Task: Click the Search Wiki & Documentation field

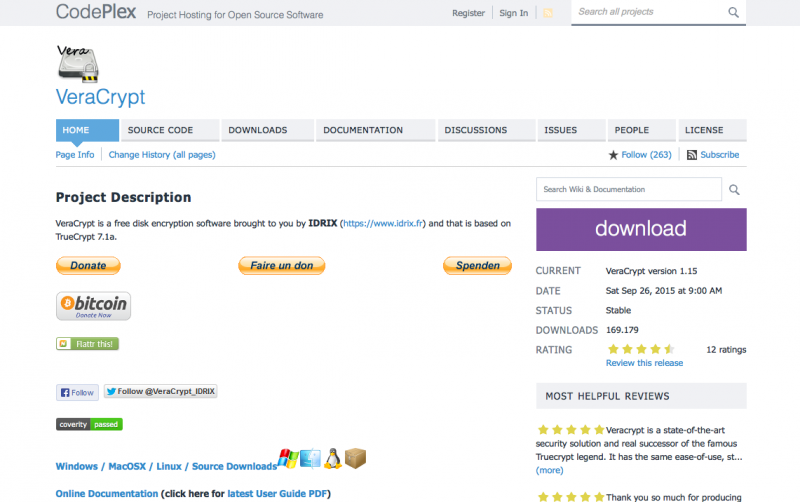Action: tap(628, 189)
